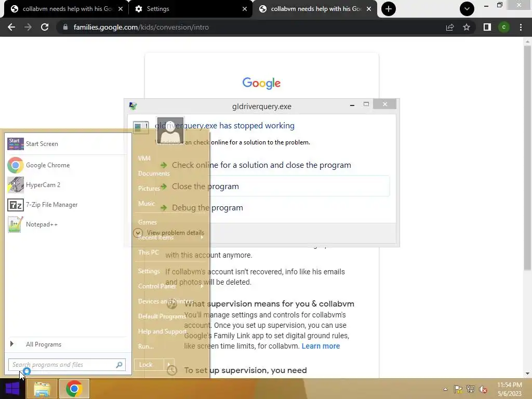This screenshot has width=532, height=399.
Task: Show hidden tray icons arrow
Action: (445, 389)
